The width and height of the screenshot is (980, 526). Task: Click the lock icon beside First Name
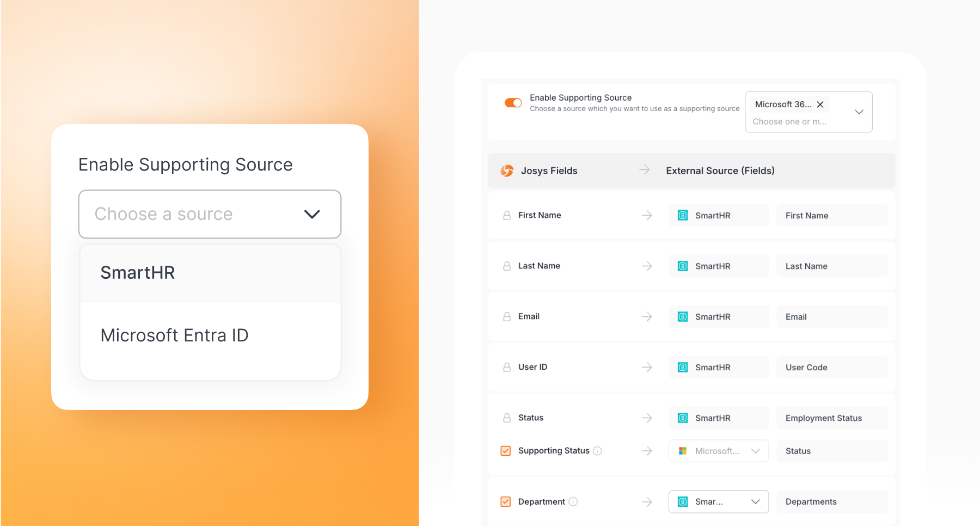click(507, 216)
